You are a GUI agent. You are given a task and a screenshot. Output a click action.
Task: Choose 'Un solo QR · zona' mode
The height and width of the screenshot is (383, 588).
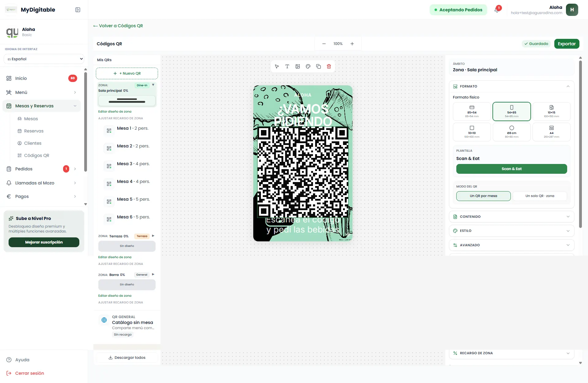point(540,196)
